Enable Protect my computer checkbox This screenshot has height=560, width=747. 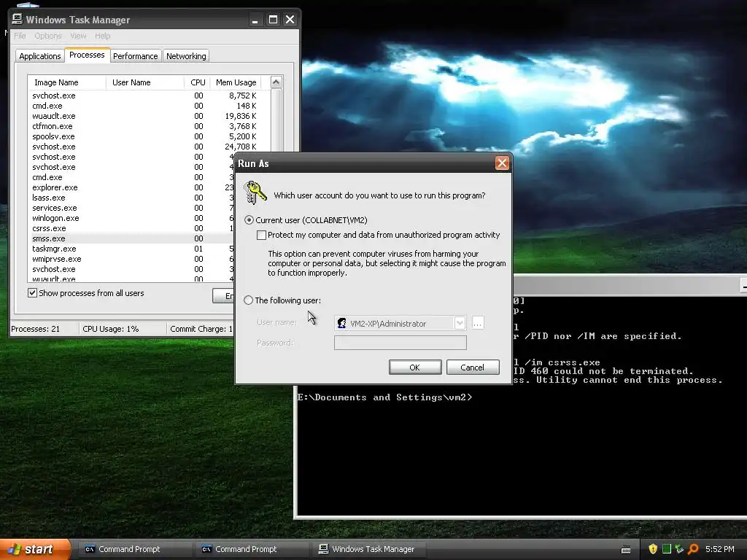[x=261, y=235]
